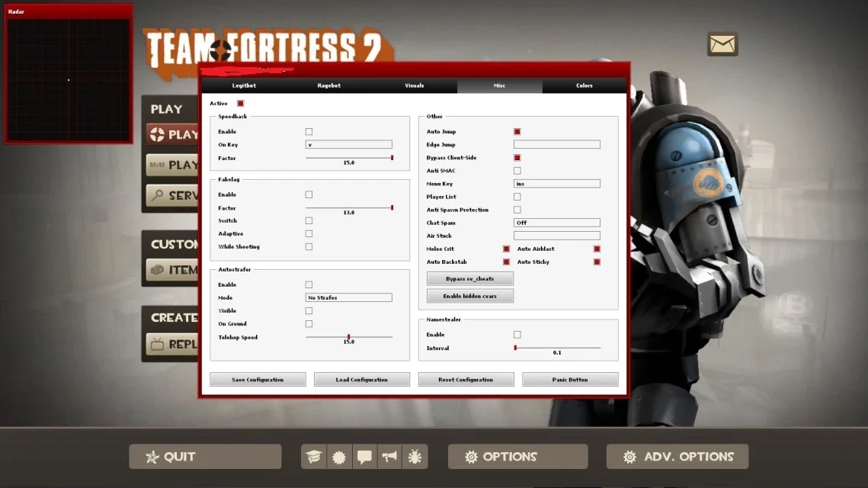Adjust the Speedhack Factor slider
The height and width of the screenshot is (488, 868).
point(349,158)
